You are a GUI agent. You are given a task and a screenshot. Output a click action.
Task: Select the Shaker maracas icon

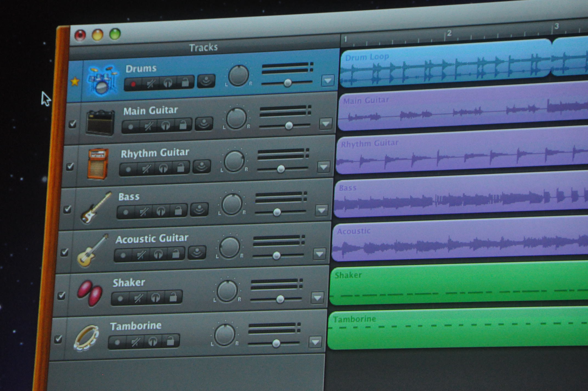(x=90, y=293)
